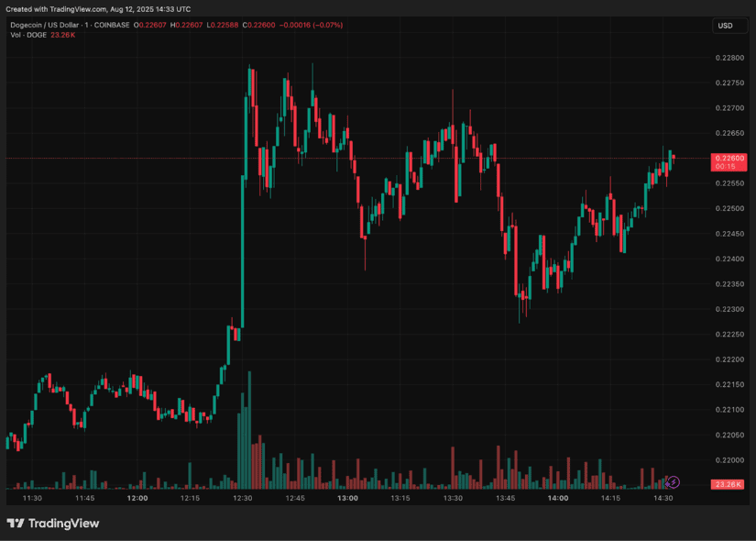The image size is (756, 541).
Task: Click the 0.22300 price axis label
Action: 729,309
